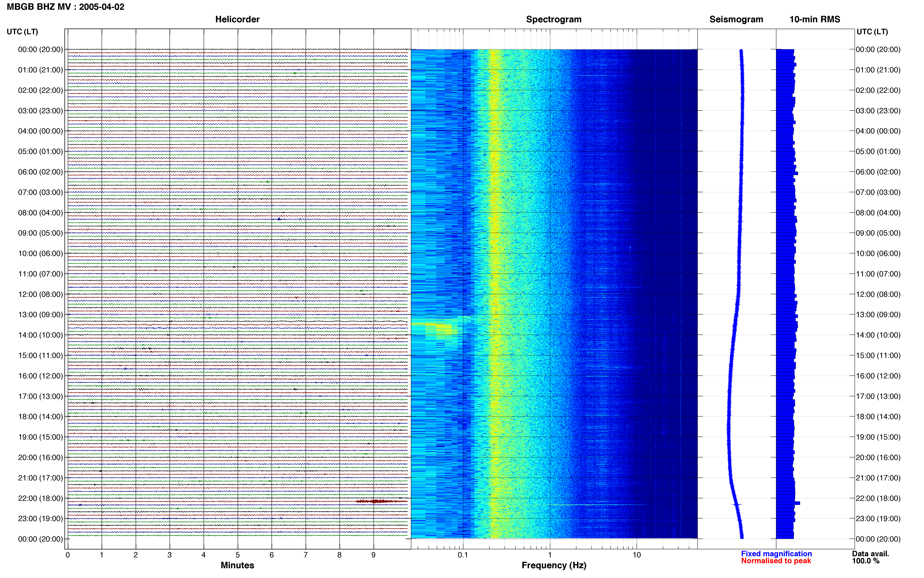Click the longest RMS bar near 22:00
The image size is (924, 578).
788,503
